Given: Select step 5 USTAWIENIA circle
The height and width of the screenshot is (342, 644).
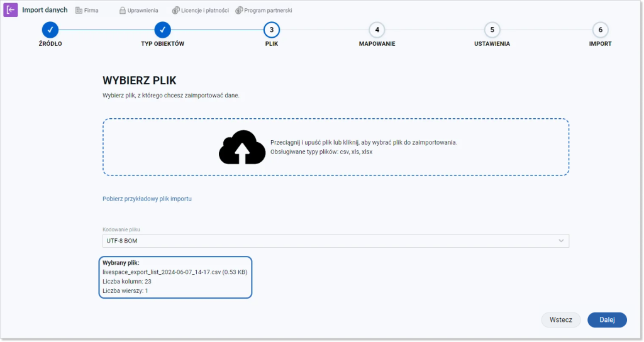Looking at the screenshot, I should [x=492, y=30].
